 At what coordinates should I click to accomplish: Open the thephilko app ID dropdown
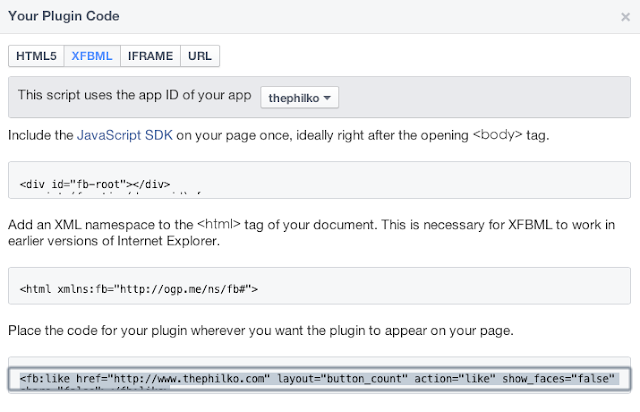[299, 98]
